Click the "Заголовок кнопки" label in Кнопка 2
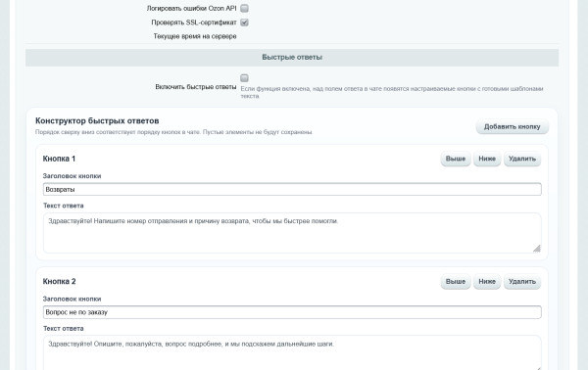 (72, 299)
